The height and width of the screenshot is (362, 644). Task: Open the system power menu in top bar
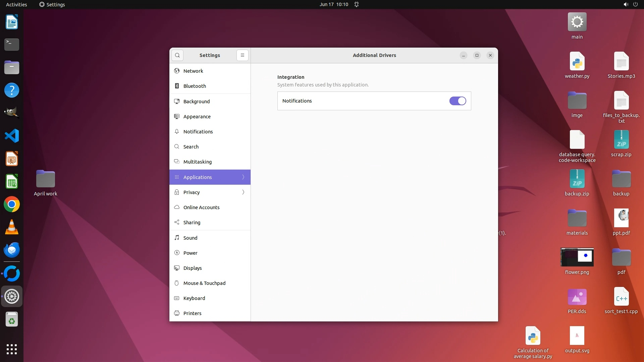click(635, 4)
